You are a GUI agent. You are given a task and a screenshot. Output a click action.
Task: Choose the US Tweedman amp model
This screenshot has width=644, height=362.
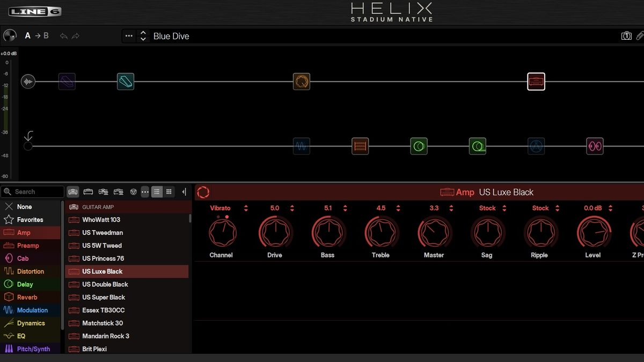(127, 232)
